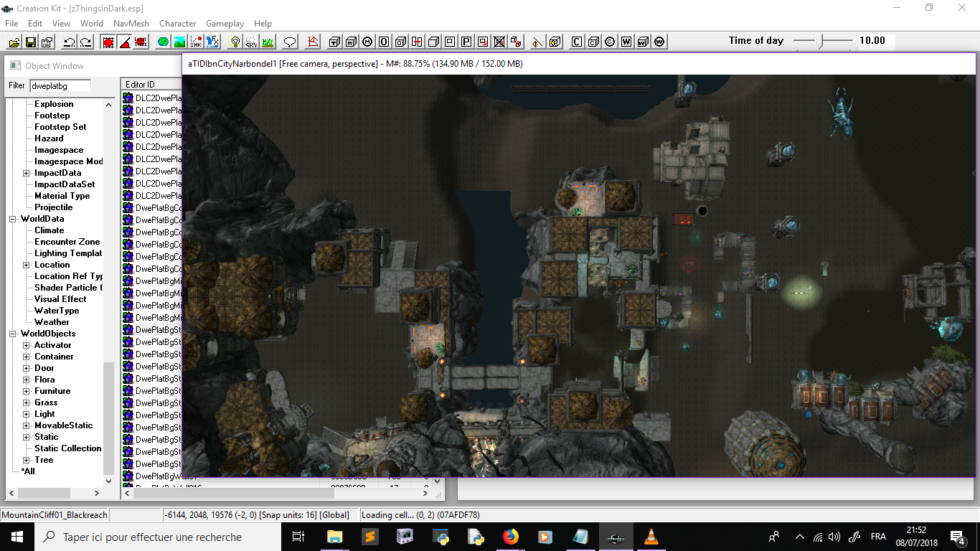Open the View menu
Viewport: 980px width, 551px height.
pyautogui.click(x=62, y=24)
